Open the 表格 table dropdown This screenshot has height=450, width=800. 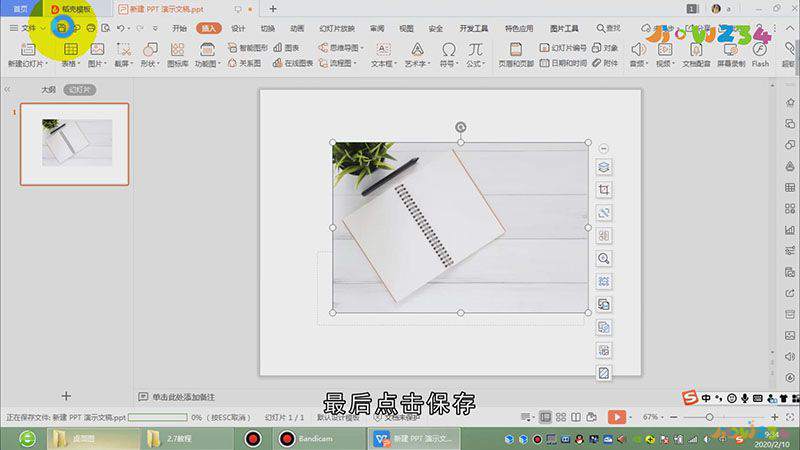point(71,64)
